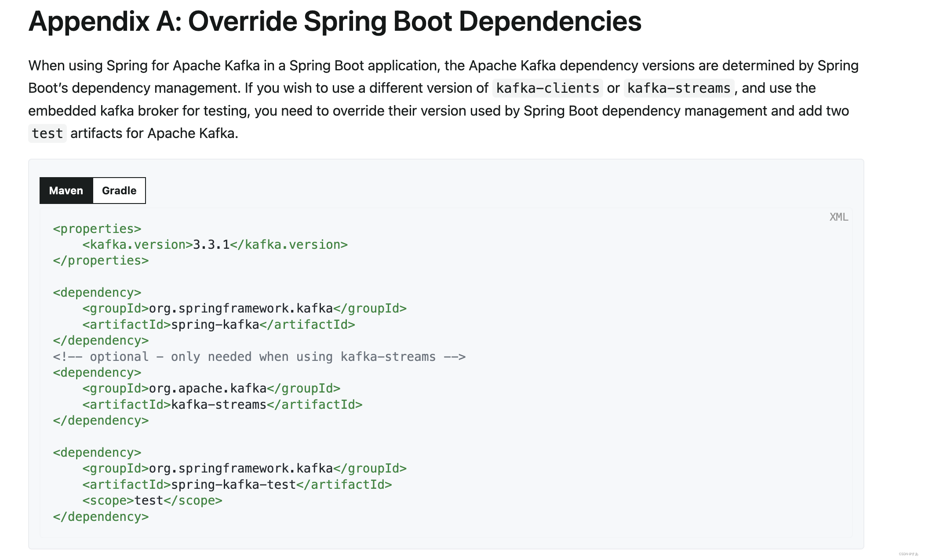925x560 pixels.
Task: Click the inline code test
Action: click(47, 133)
